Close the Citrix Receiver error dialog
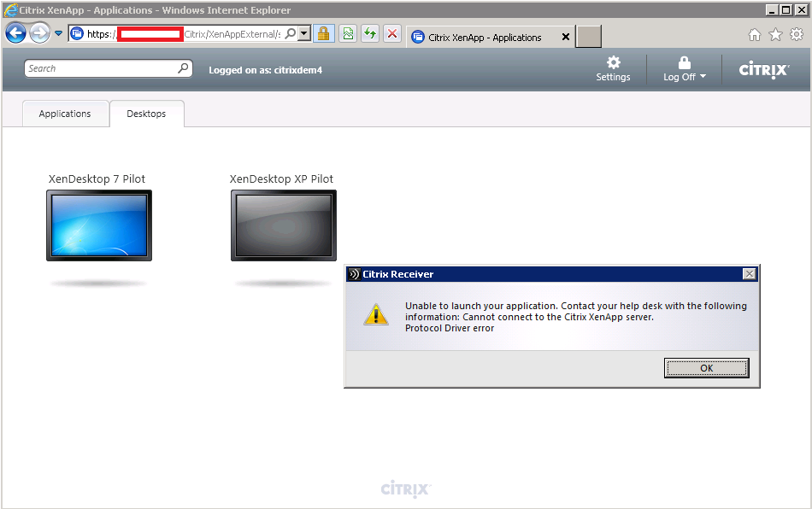The width and height of the screenshot is (812, 509). [x=749, y=273]
